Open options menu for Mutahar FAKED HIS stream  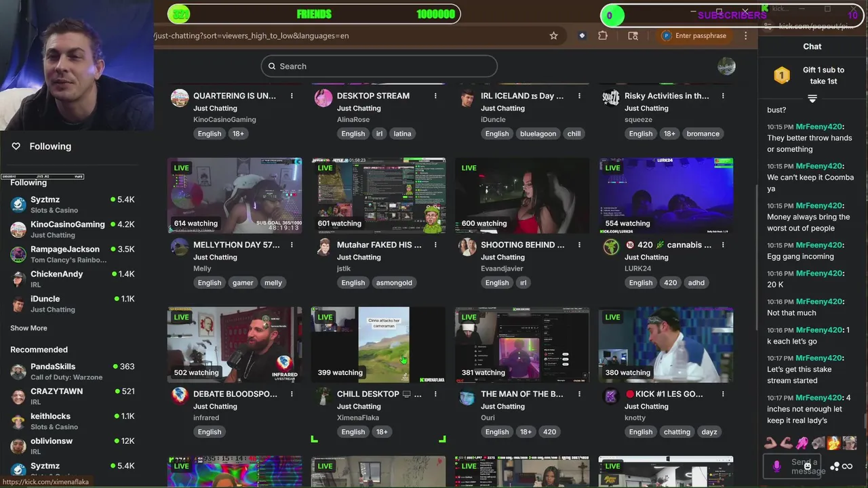click(435, 245)
